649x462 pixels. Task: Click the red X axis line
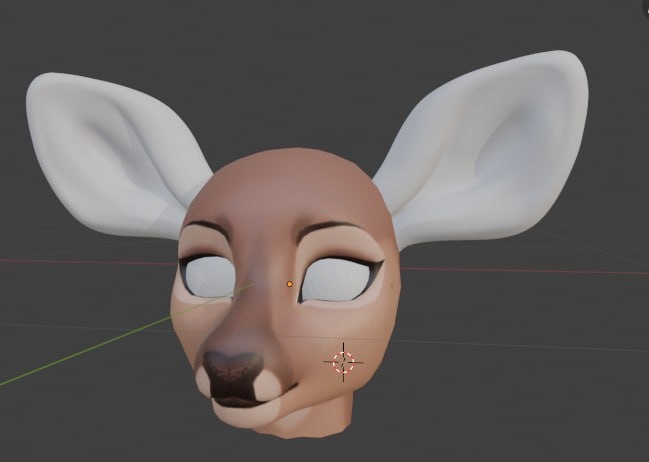(x=520, y=269)
